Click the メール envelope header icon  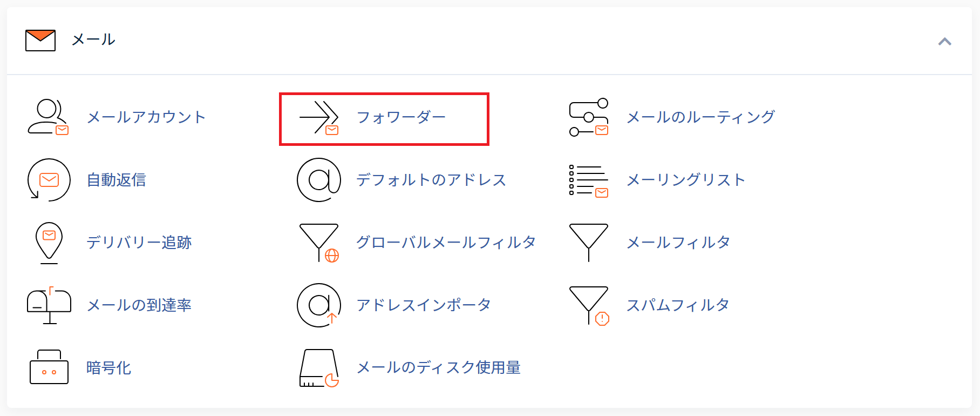[x=40, y=41]
